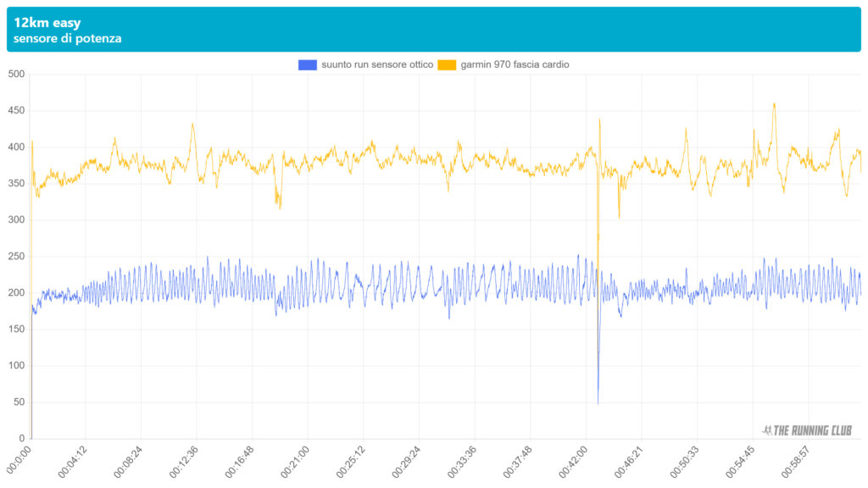Click The Running Club watermark logo

tap(807, 430)
